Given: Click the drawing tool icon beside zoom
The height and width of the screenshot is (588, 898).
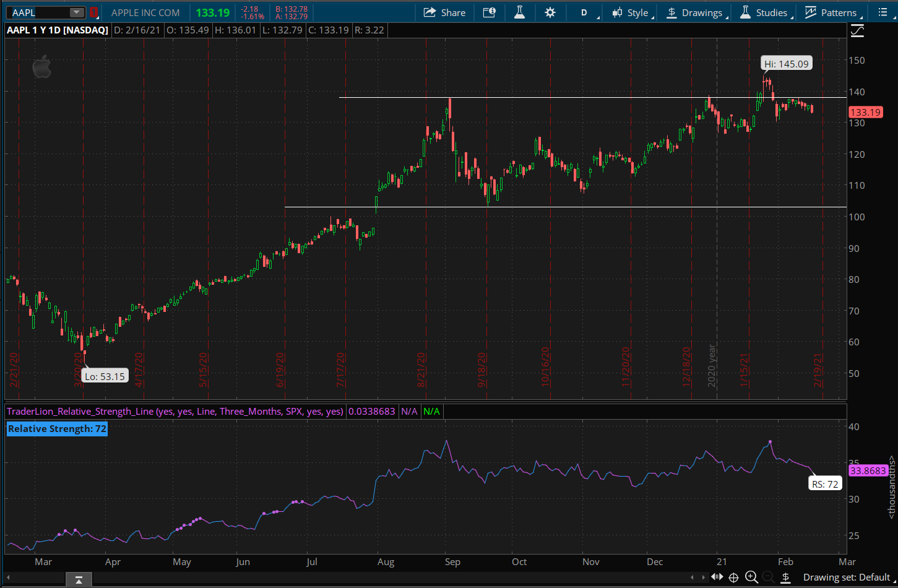Looking at the screenshot, I should pos(786,577).
